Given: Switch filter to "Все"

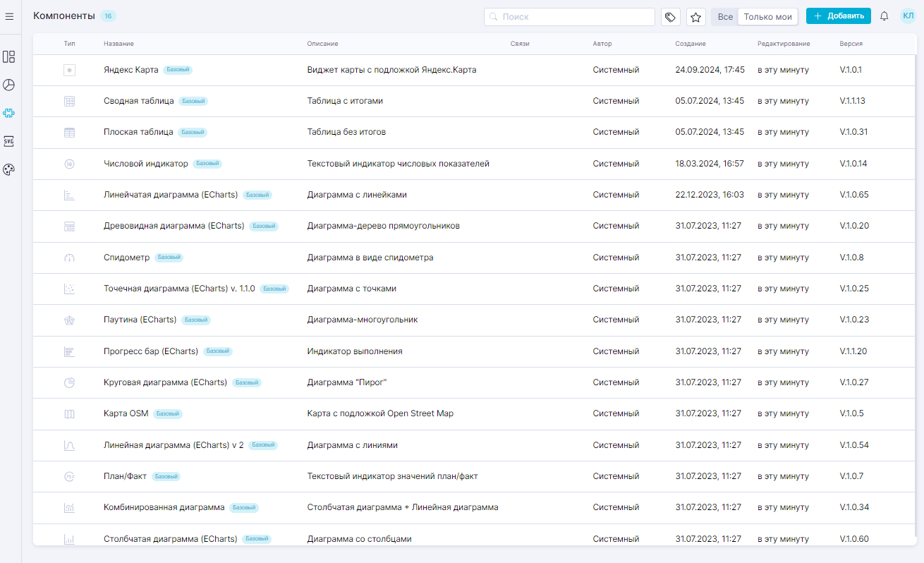Looking at the screenshot, I should click(725, 17).
